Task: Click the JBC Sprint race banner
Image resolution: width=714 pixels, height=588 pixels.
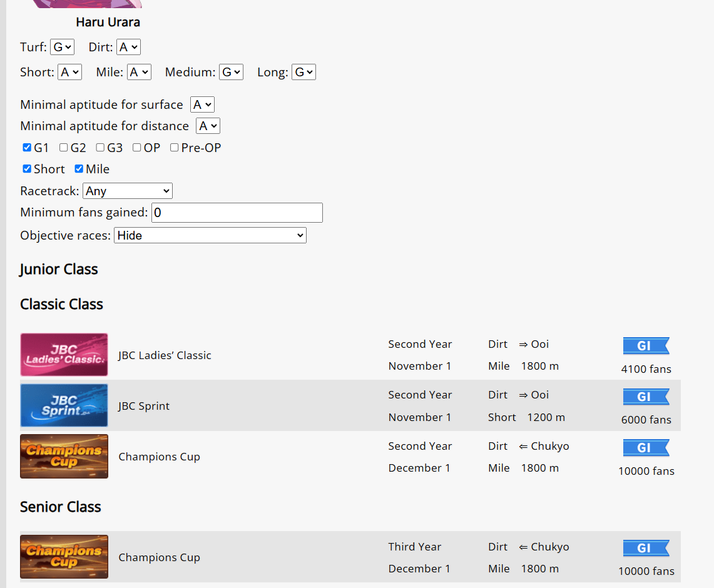Action: click(64, 405)
